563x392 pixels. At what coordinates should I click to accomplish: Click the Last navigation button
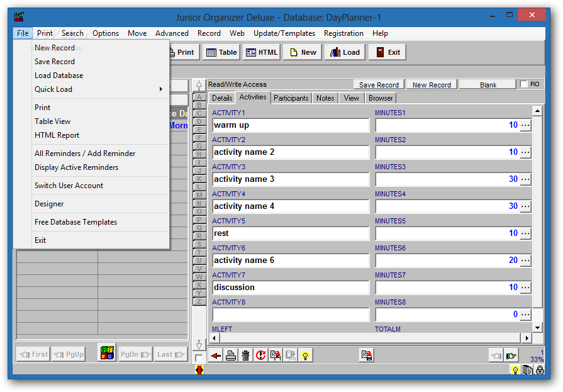[x=171, y=355]
